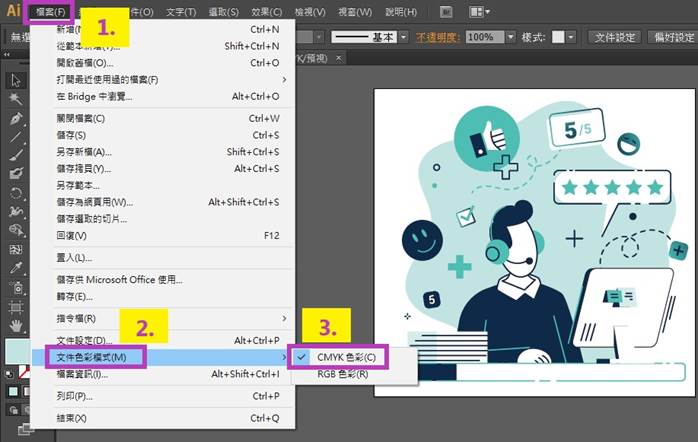
Task: Select the Pen tool
Action: point(16,118)
